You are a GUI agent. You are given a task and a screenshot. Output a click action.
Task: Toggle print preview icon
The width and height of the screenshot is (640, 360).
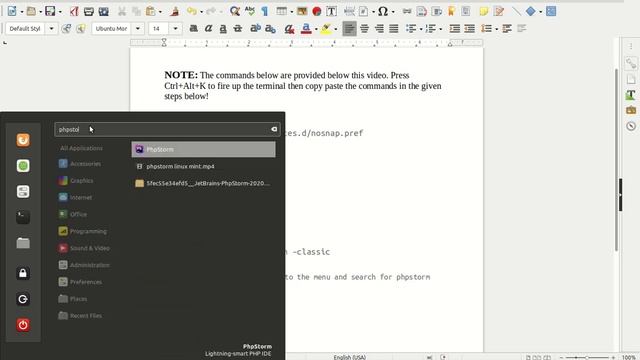click(104, 11)
